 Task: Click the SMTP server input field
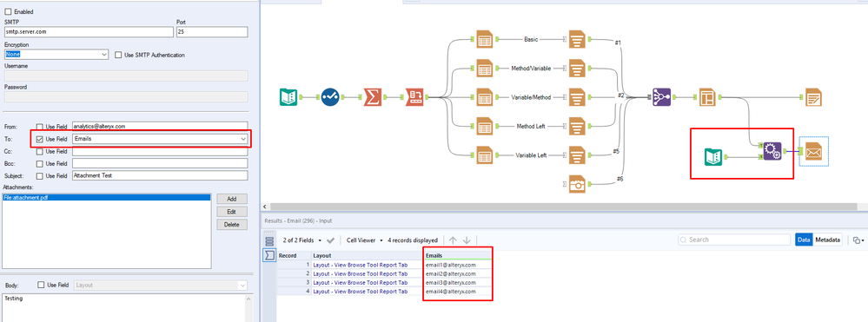pyautogui.click(x=88, y=32)
